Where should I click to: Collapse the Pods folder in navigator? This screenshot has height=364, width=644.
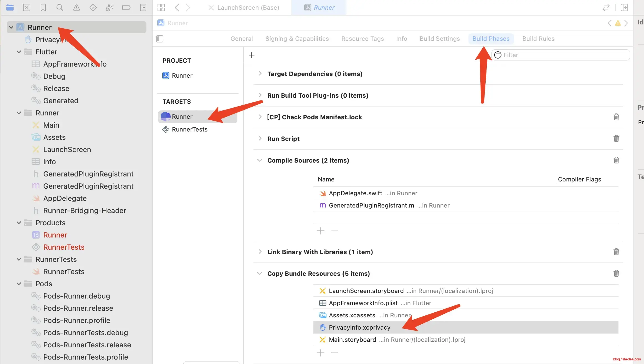[19, 284]
